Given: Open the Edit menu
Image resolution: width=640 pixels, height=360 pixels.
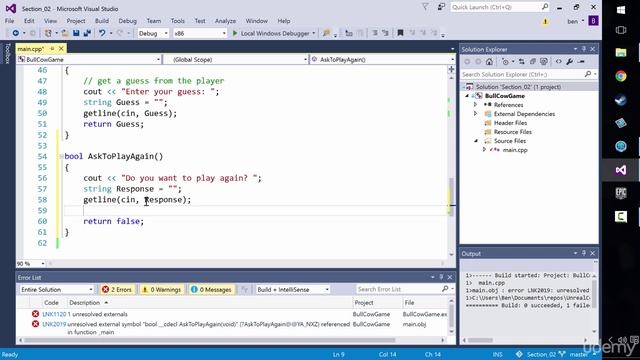Looking at the screenshot, I should (29, 21).
